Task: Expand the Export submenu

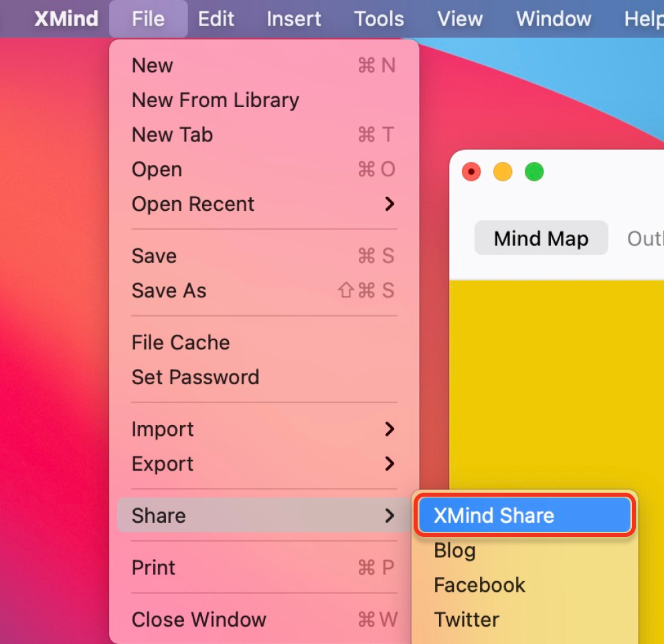Action: click(264, 464)
